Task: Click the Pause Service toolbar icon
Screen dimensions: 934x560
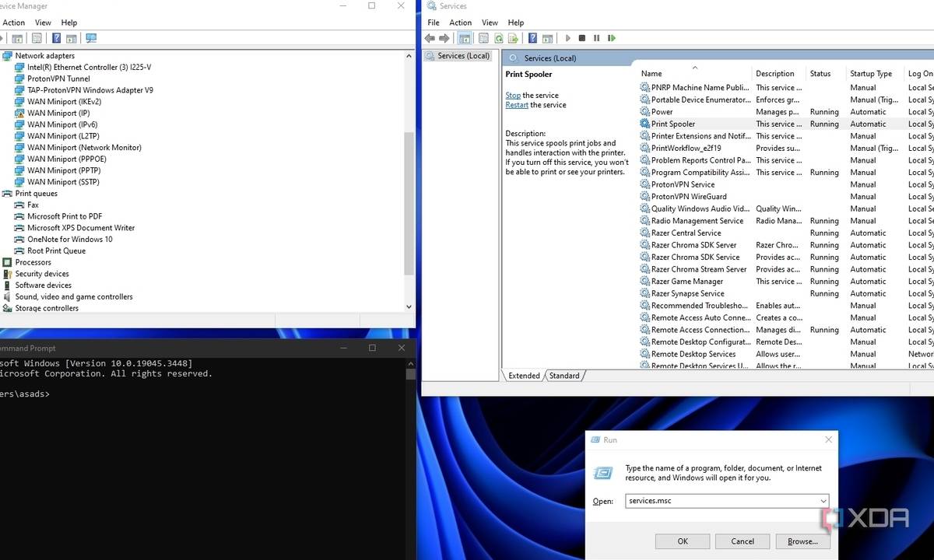Action: 597,38
